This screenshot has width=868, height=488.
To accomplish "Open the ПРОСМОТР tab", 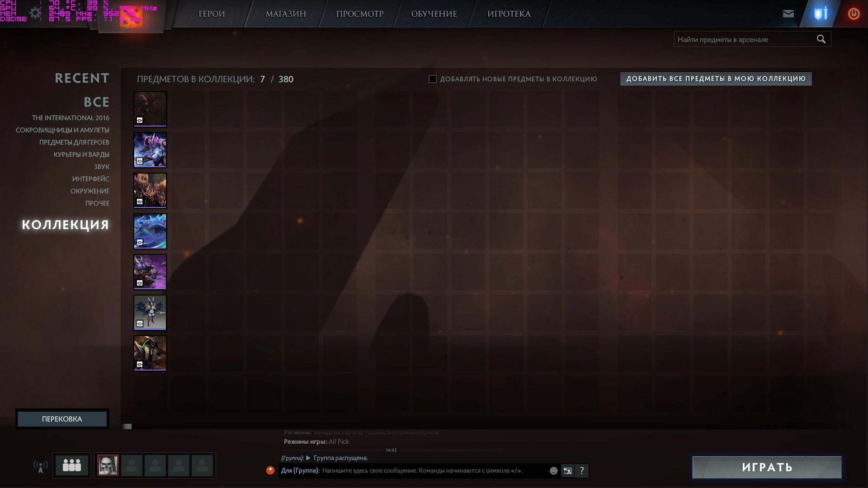I will tap(360, 14).
